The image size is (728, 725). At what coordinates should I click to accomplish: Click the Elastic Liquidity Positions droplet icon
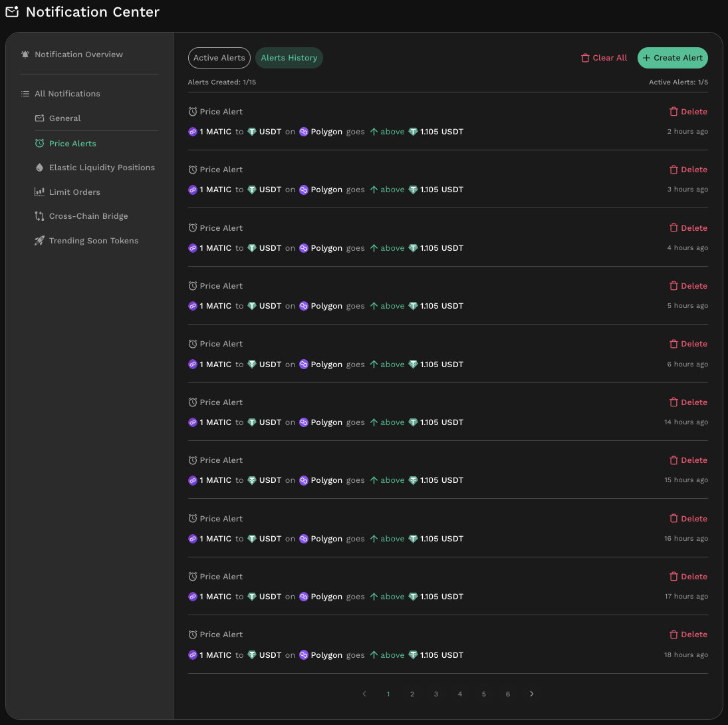pyautogui.click(x=39, y=168)
